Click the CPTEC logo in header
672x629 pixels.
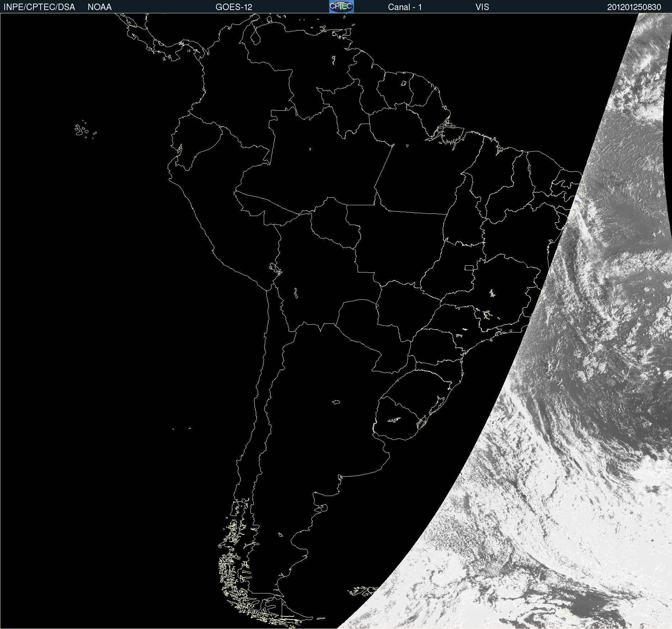[x=341, y=6]
